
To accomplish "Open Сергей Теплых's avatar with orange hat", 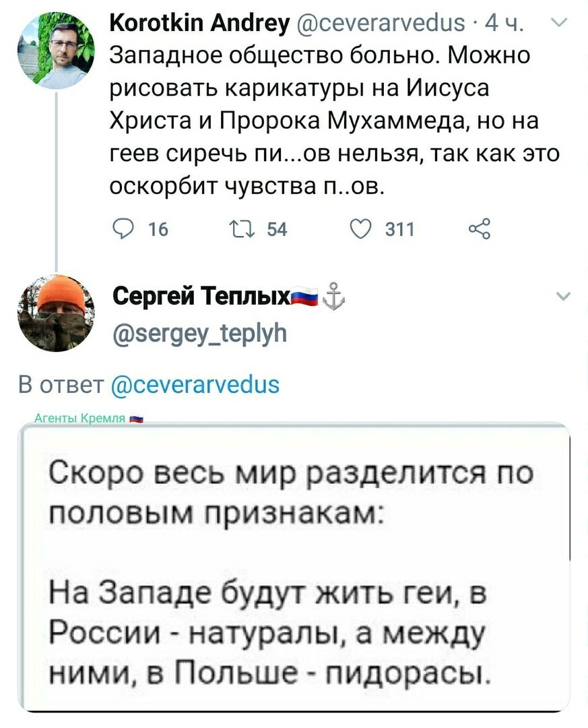I will click(x=56, y=313).
